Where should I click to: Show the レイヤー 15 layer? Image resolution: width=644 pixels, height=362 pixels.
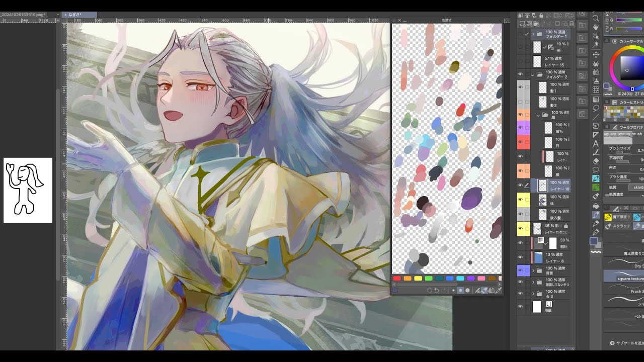[520, 61]
